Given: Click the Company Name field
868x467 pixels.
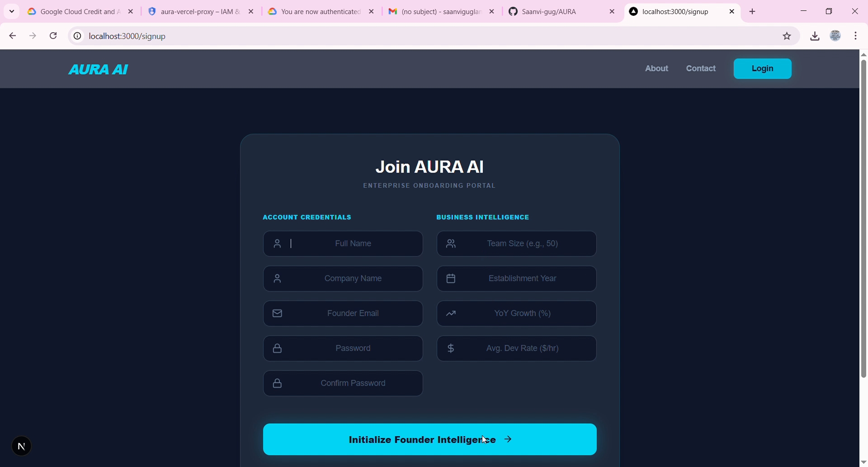Looking at the screenshot, I should (x=344, y=279).
